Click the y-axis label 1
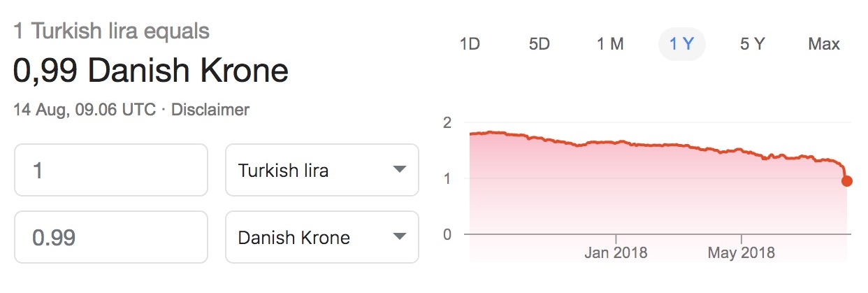The image size is (868, 293). tap(448, 178)
